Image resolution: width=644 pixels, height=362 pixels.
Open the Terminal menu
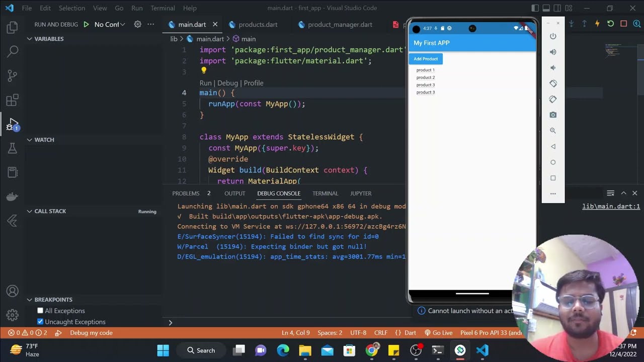click(163, 8)
